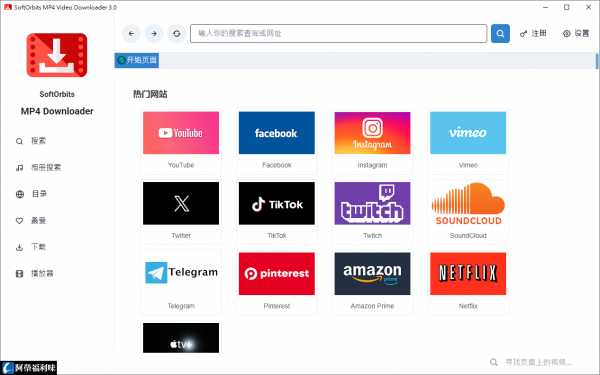Open 目录 catalog in the sidebar
Screen dimensions: 600x375
pos(31,194)
